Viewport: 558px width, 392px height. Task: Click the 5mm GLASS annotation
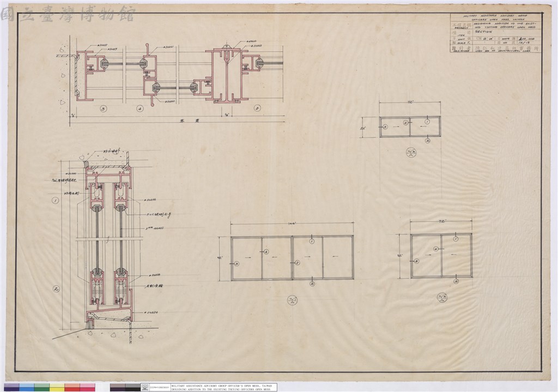click(x=154, y=228)
